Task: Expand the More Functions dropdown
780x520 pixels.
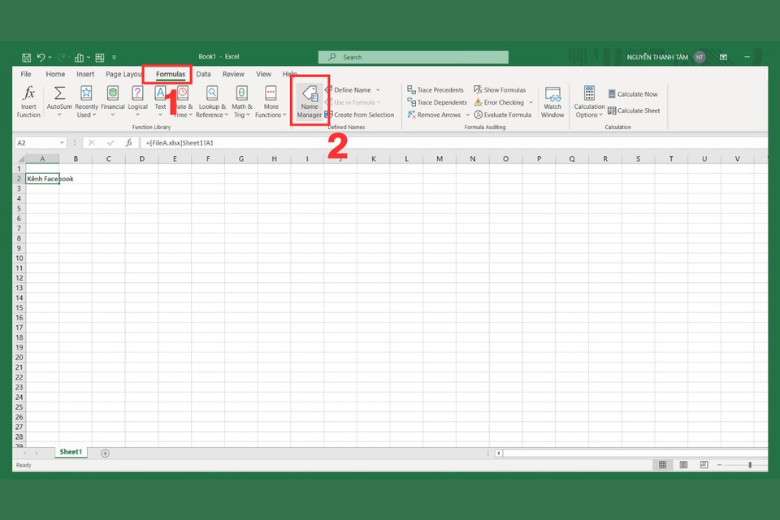Action: coord(271,100)
